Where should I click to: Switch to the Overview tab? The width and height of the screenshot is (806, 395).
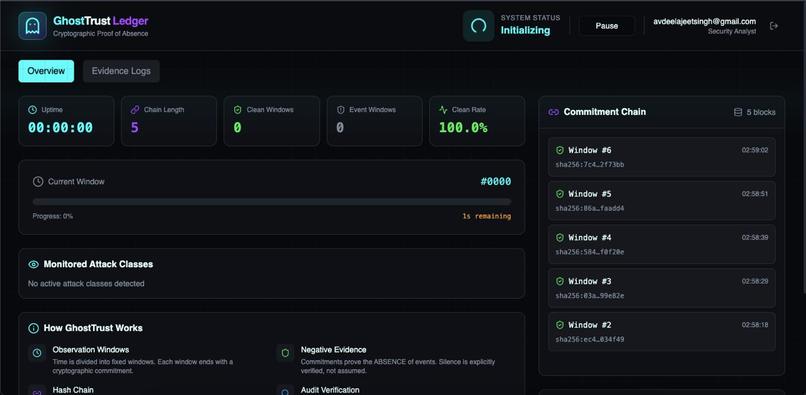pos(46,71)
